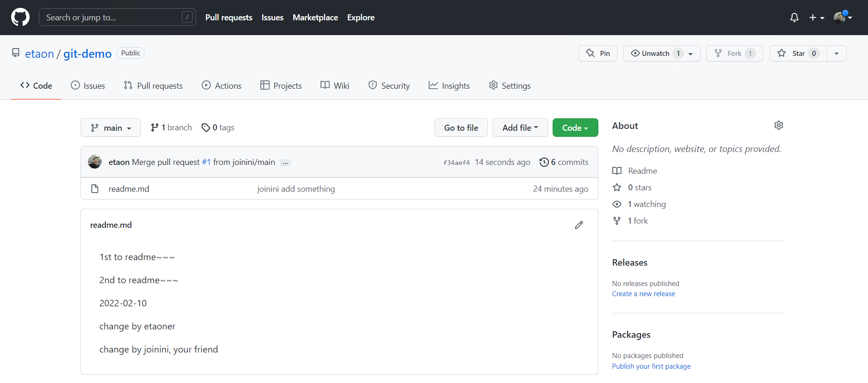Click the Unwatch button

click(662, 53)
